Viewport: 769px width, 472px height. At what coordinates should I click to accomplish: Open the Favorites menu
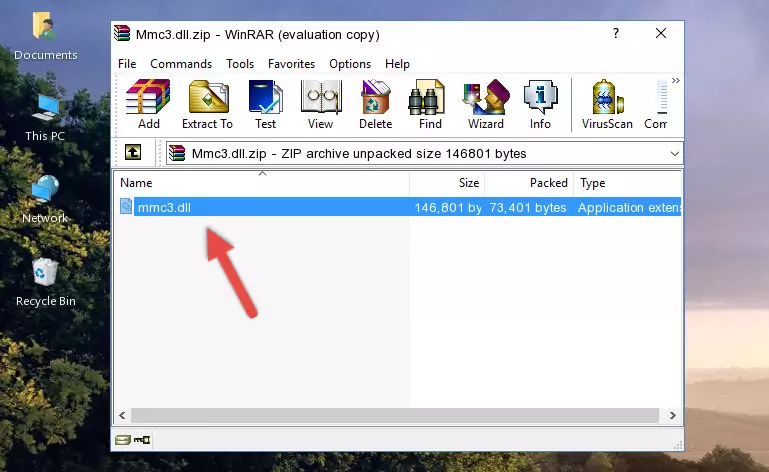[x=291, y=64]
